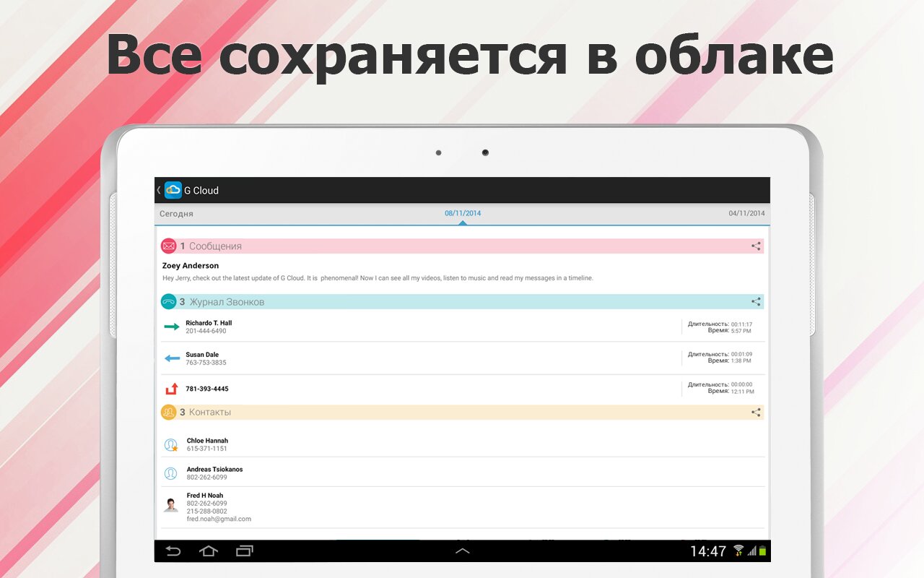Tap the teal call log phone icon
Image resolution: width=924 pixels, height=578 pixels.
click(x=169, y=302)
